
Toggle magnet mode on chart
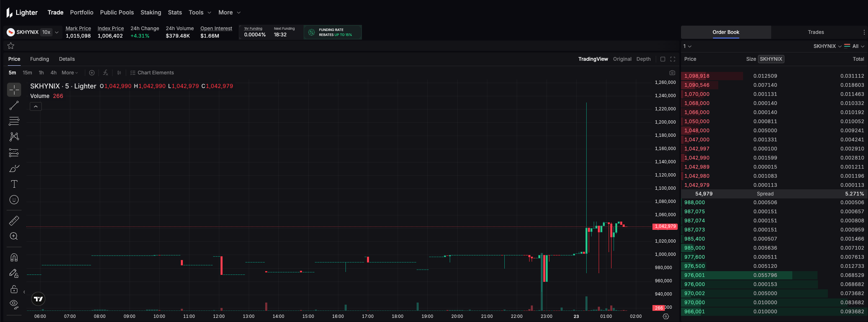[x=14, y=258]
